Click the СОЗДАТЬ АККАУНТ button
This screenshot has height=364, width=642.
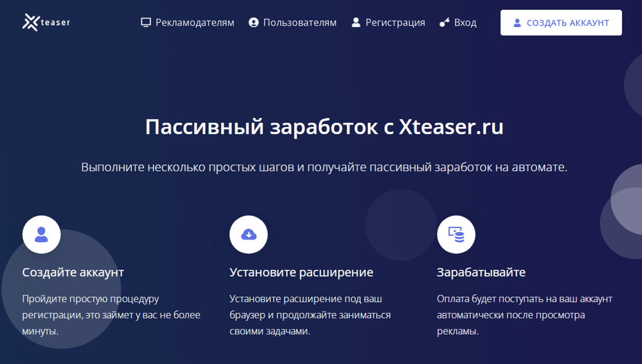[561, 23]
